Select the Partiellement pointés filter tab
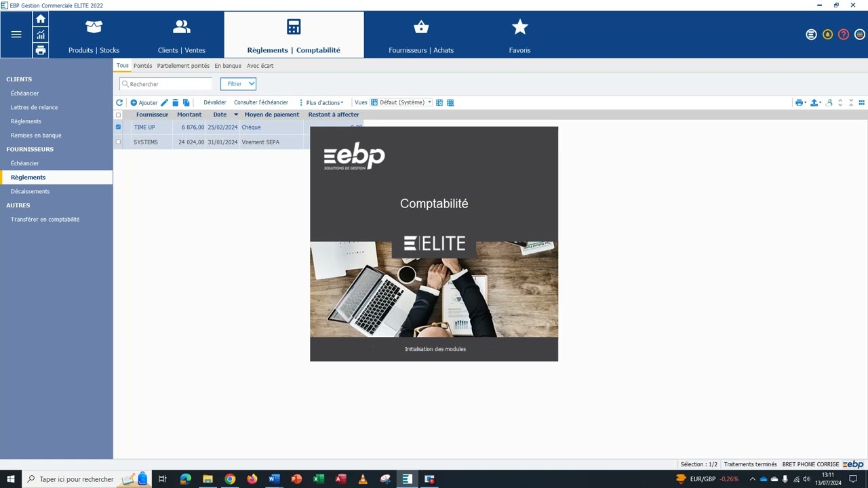This screenshot has height=488, width=868. [183, 66]
